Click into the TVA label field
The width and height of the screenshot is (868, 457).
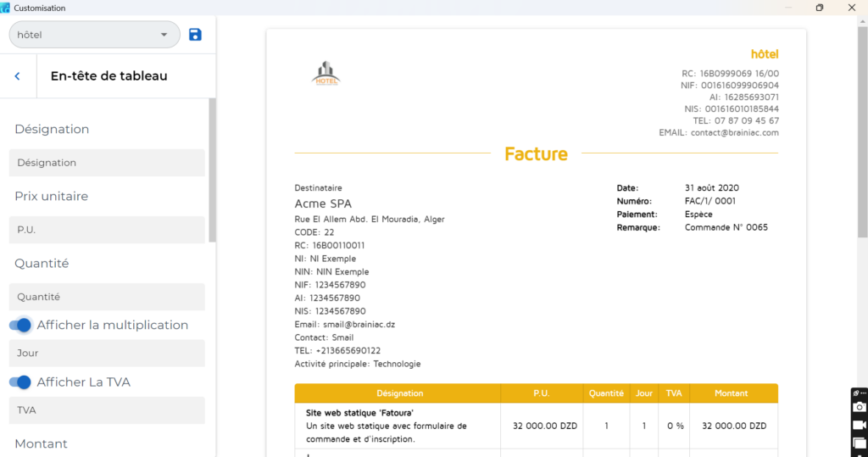click(107, 410)
